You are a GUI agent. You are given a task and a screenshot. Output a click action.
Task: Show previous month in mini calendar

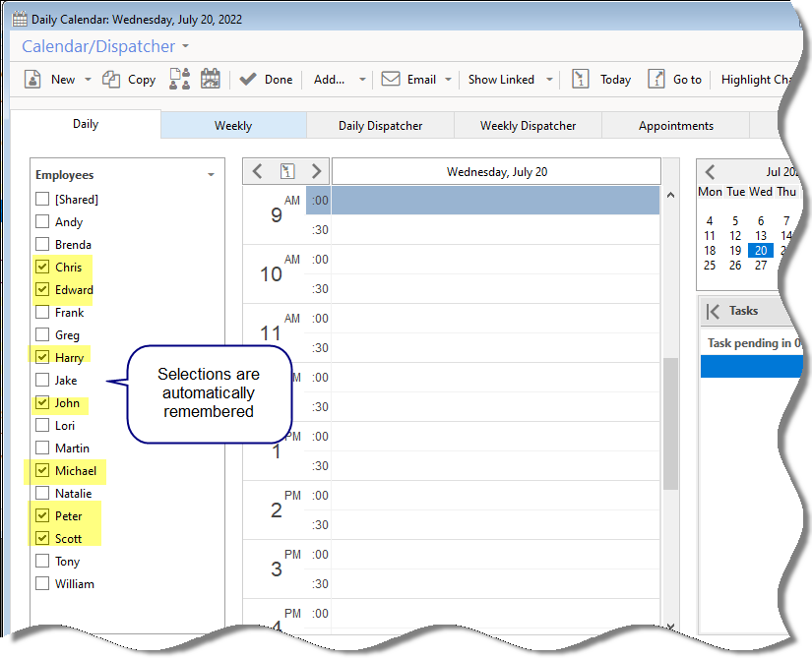point(710,171)
